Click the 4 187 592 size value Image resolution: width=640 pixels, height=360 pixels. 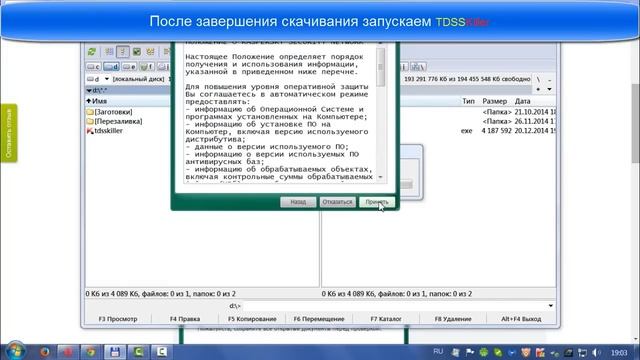pos(496,131)
